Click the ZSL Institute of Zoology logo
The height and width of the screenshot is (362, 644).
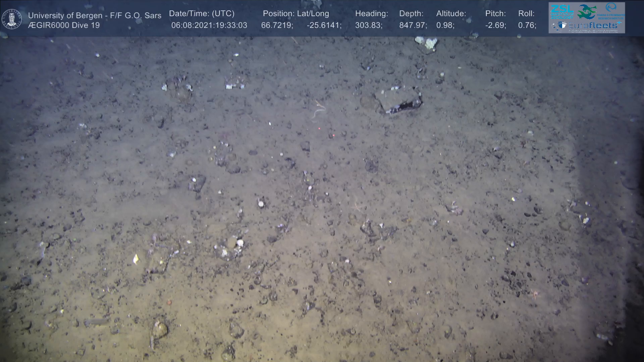(562, 11)
